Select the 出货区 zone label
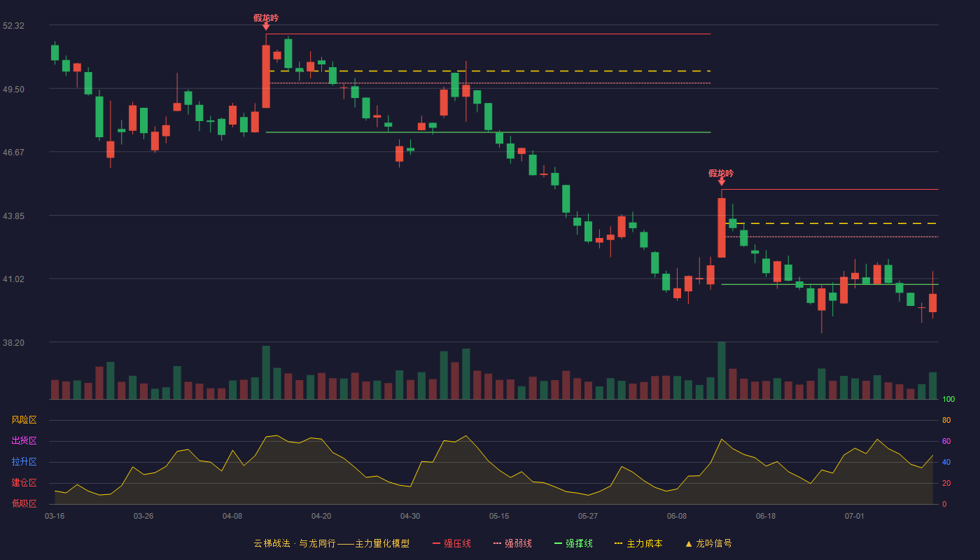 pyautogui.click(x=24, y=441)
